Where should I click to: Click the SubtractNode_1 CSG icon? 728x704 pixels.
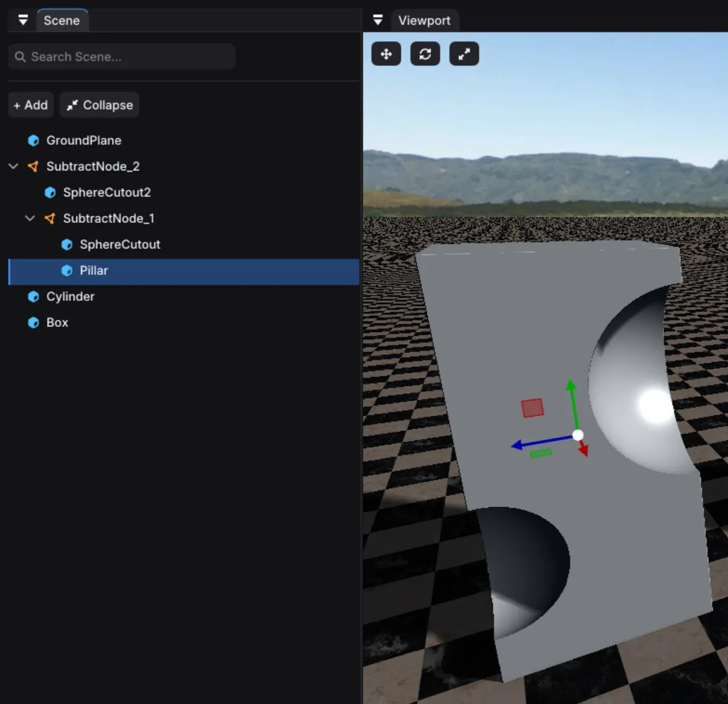point(50,218)
